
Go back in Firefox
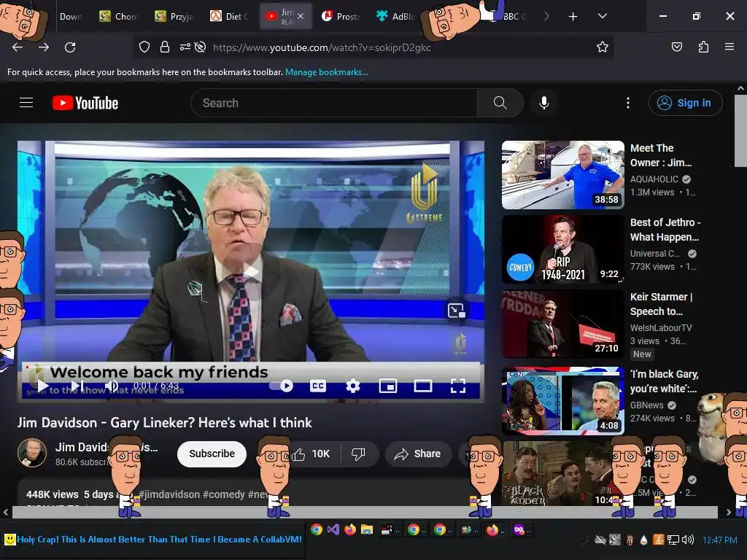click(x=18, y=47)
